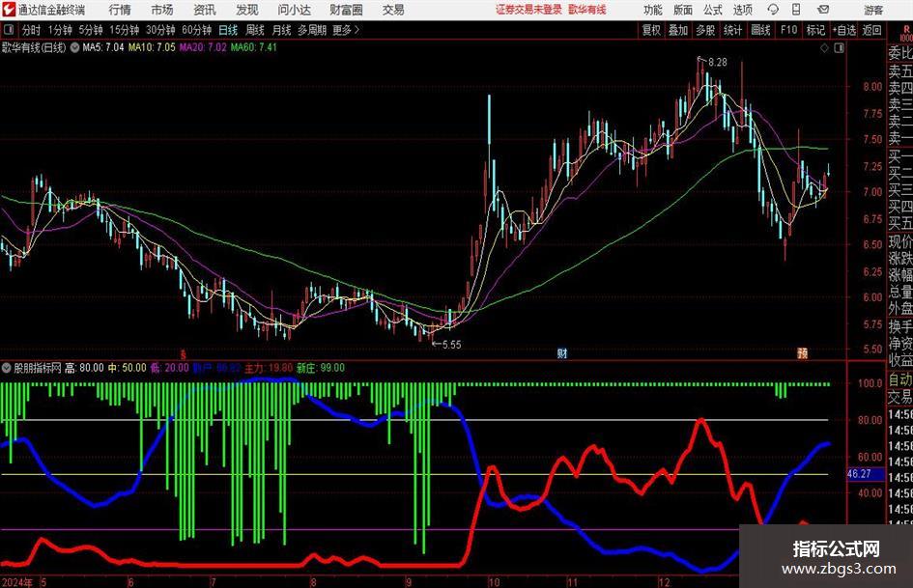Switch to the 30分钟 period
913x588 pixels.
click(160, 30)
